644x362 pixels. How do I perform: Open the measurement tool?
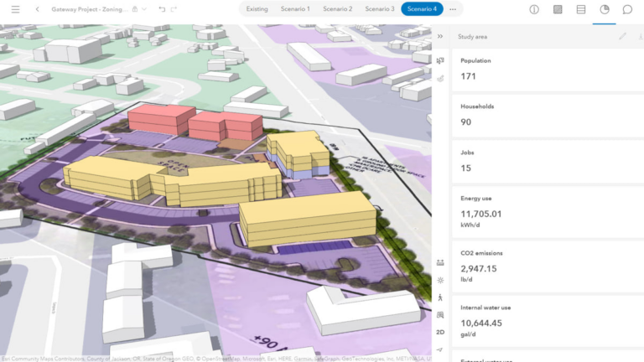pos(440,262)
